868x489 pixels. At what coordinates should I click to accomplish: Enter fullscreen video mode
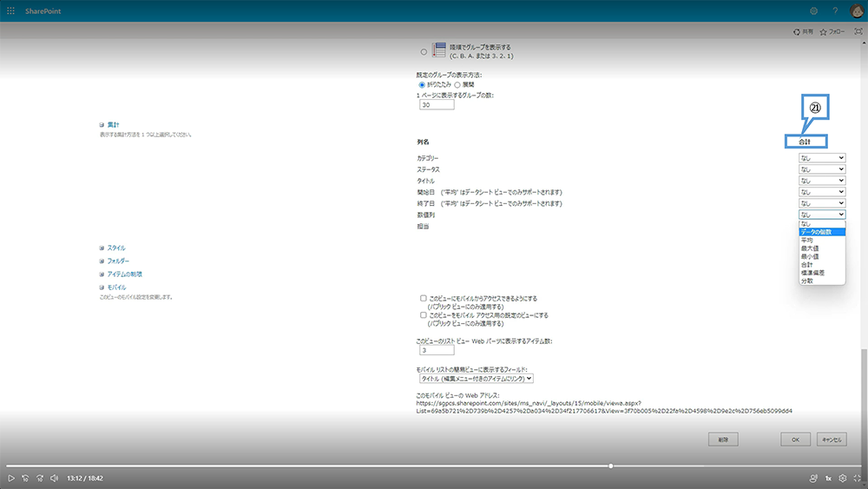(857, 478)
